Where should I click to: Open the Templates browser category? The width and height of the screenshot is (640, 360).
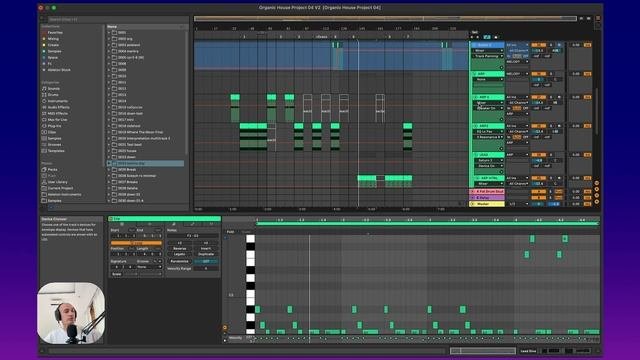coord(56,151)
